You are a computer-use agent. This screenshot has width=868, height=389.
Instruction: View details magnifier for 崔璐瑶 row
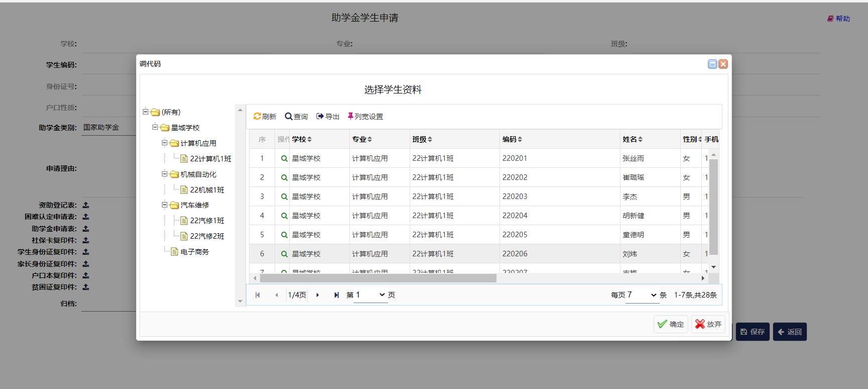point(284,177)
